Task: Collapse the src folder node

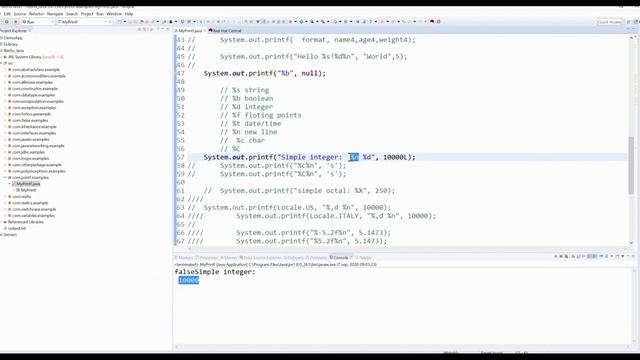Action: pos(1,63)
